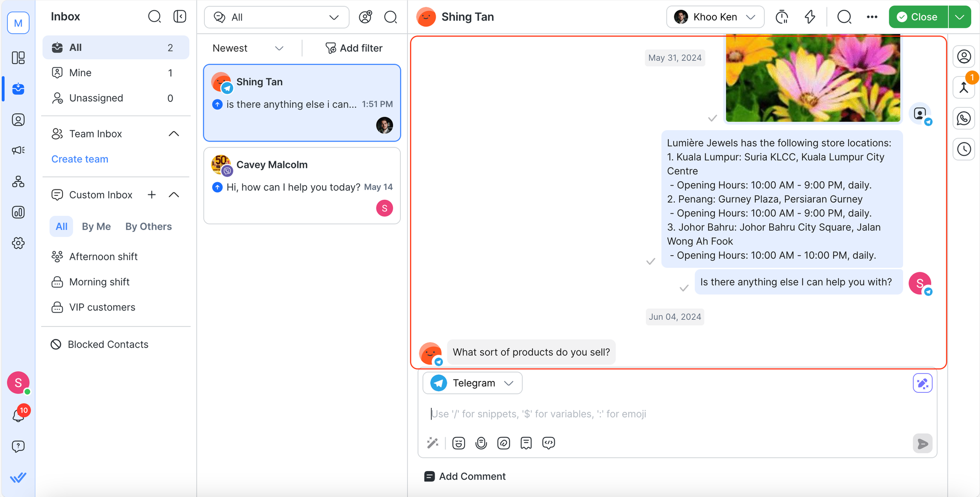Collapse the inbox sidebar panel
The width and height of the screenshot is (980, 497).
(x=180, y=17)
